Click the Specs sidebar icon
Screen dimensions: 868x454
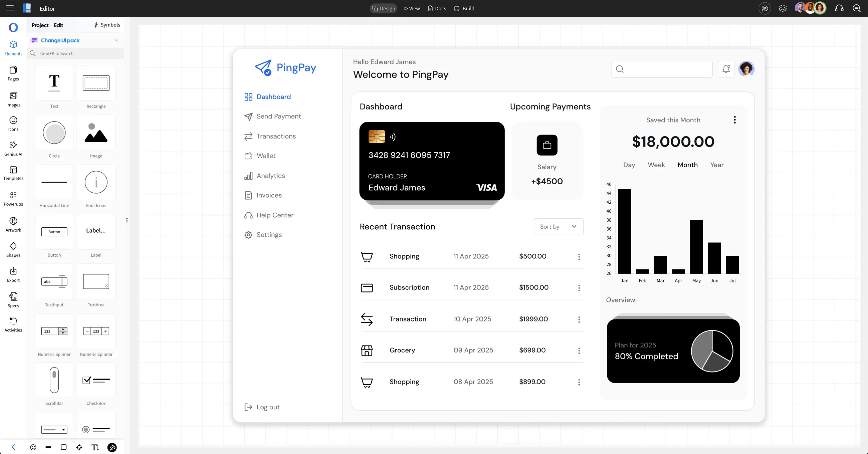[x=13, y=300]
